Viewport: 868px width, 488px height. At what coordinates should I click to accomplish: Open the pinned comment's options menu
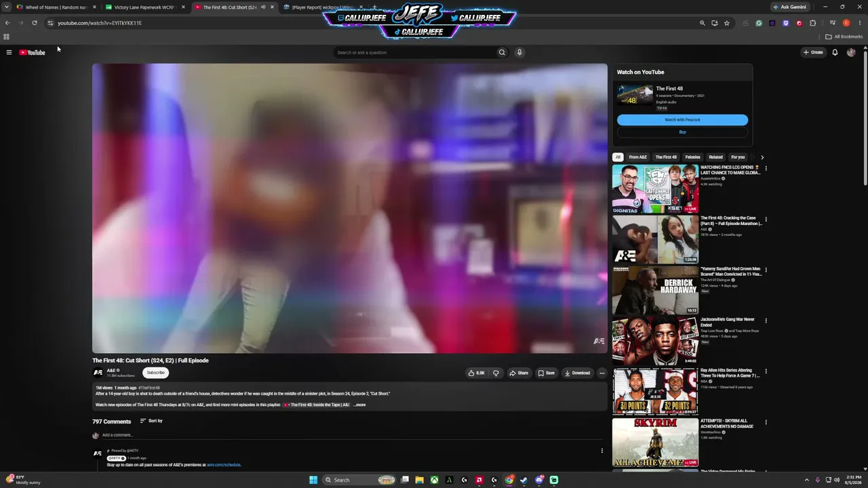point(601,451)
